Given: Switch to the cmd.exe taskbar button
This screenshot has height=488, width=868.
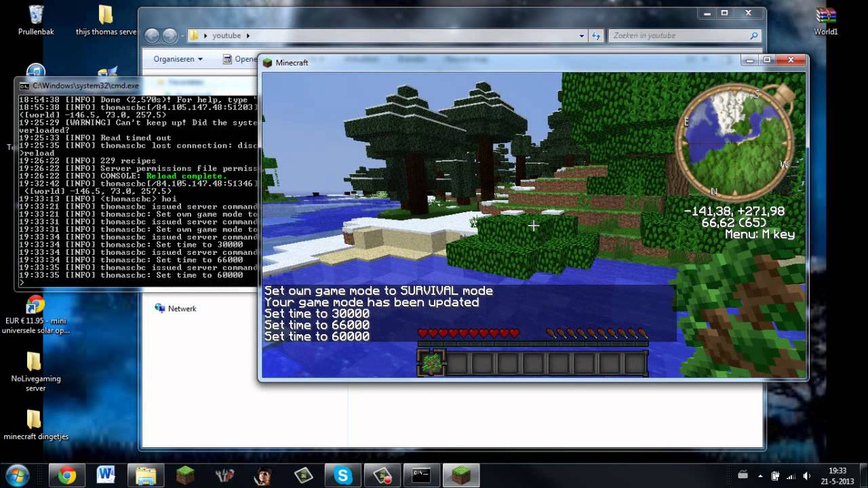Looking at the screenshot, I should [x=421, y=475].
